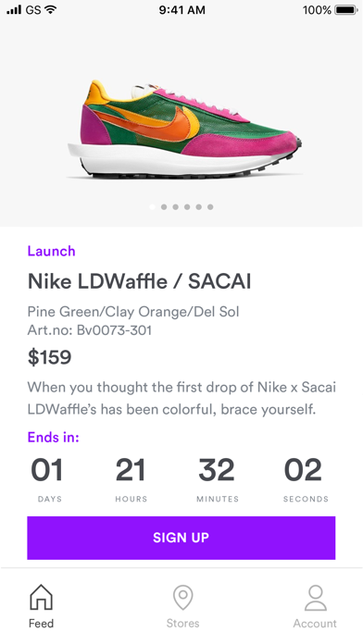Tap the battery indicator icon

tap(346, 10)
